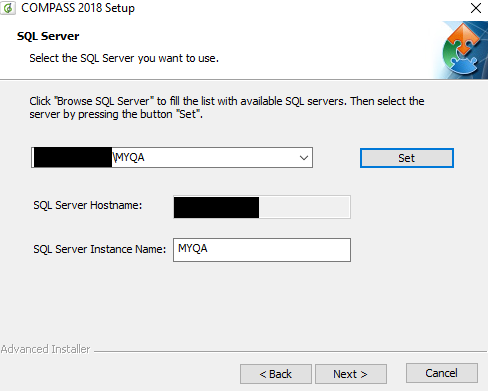Click the MYQA server entry text

coord(128,157)
